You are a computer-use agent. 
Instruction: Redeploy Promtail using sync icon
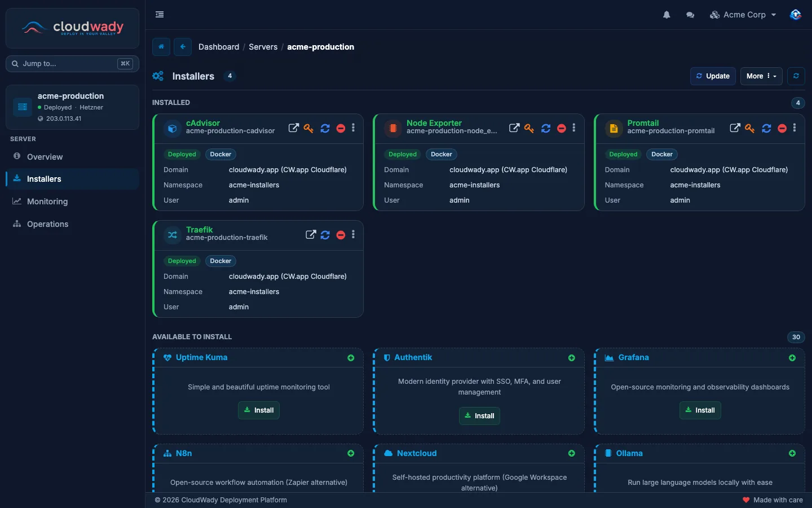tap(767, 128)
